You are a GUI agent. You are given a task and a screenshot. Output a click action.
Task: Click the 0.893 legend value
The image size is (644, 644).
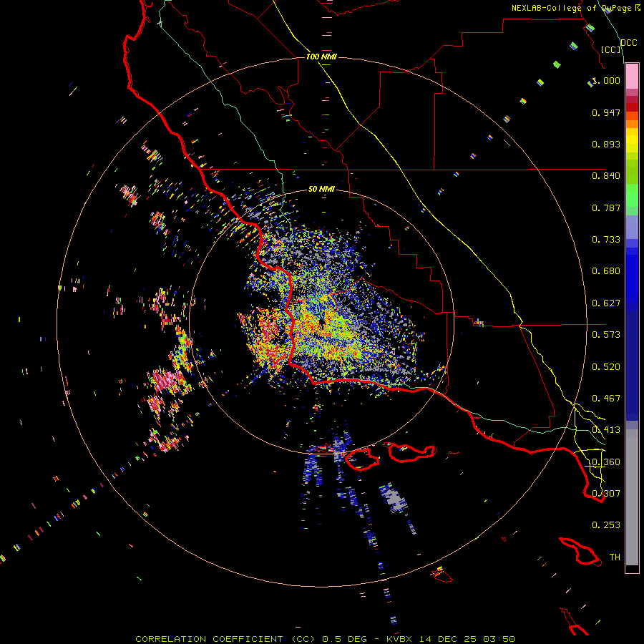tap(606, 144)
